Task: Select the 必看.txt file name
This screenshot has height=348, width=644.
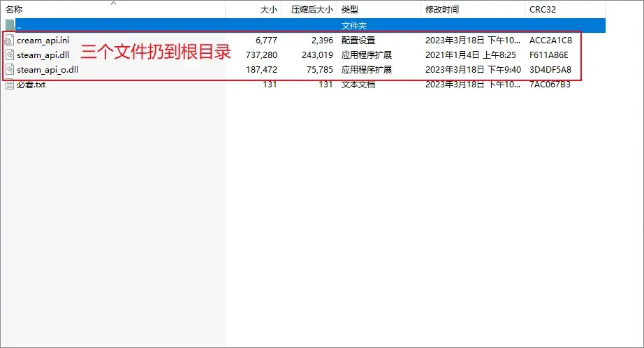Action: (31, 85)
